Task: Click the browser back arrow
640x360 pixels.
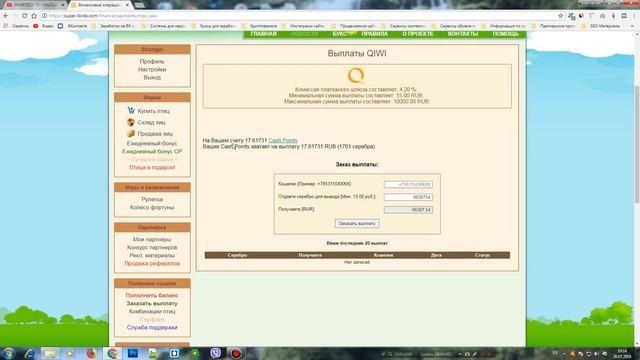Action: pos(6,16)
